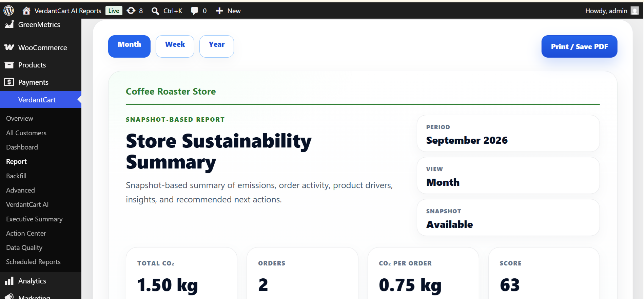Open the Advanced submenu page
The image size is (644, 299).
tap(20, 190)
